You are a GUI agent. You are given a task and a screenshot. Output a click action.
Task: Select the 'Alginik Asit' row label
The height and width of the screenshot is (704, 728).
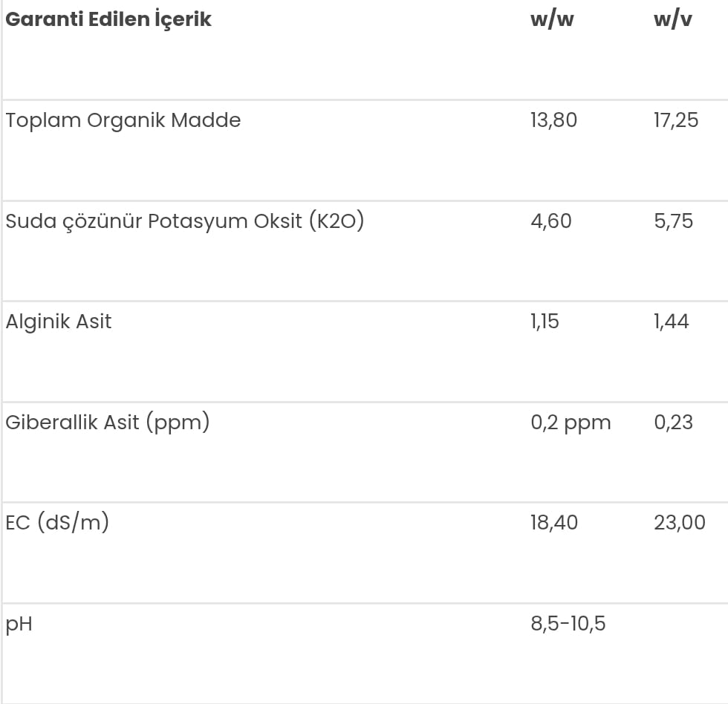point(59,322)
